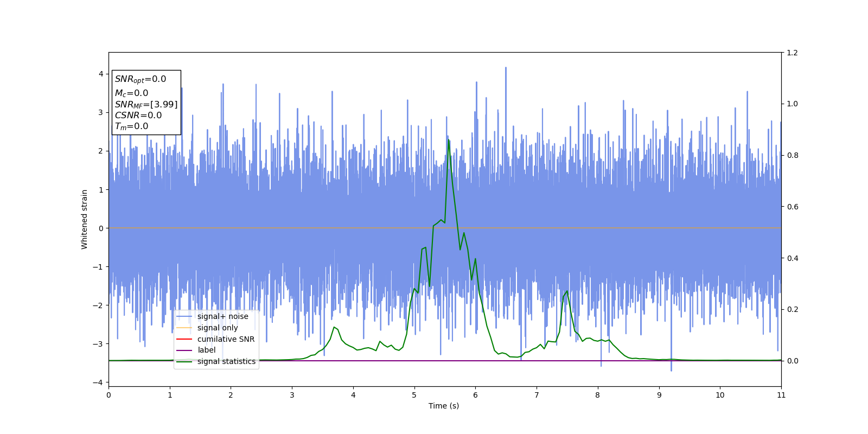Click the SNR_MF=[3.99] annotation text
This screenshot has height=434, width=868.
(x=146, y=104)
